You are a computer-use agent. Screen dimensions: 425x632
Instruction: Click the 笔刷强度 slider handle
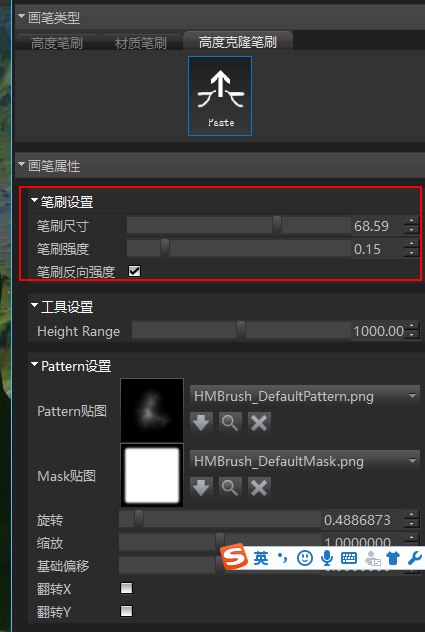165,248
